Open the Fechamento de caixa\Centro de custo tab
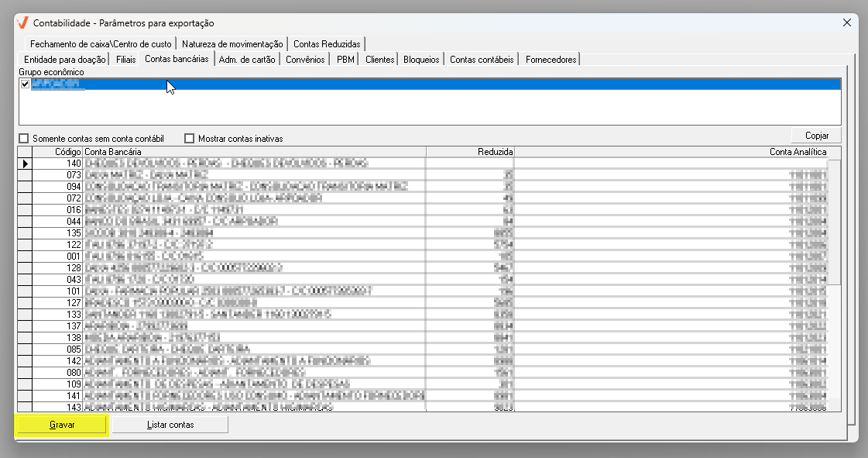 click(101, 43)
